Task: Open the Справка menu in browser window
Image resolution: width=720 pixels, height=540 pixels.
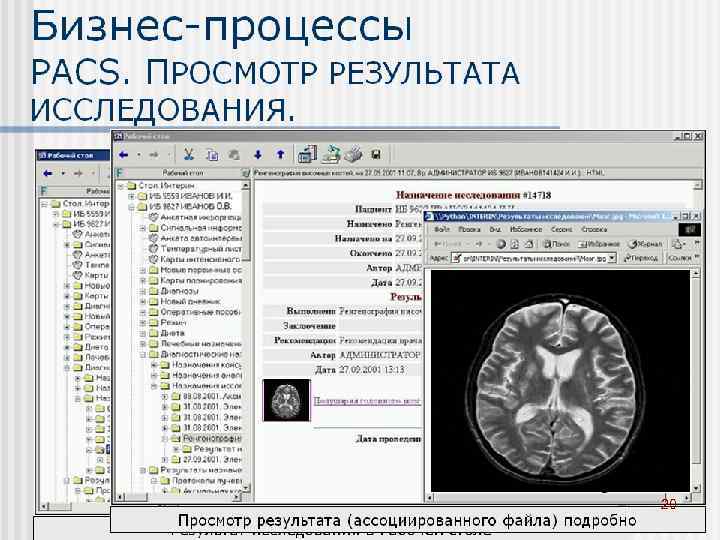Action: click(x=594, y=229)
